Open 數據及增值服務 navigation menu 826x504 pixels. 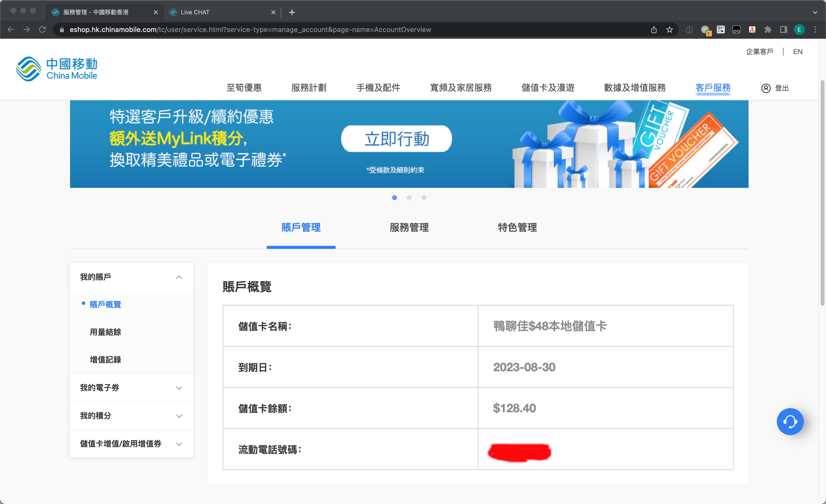635,88
